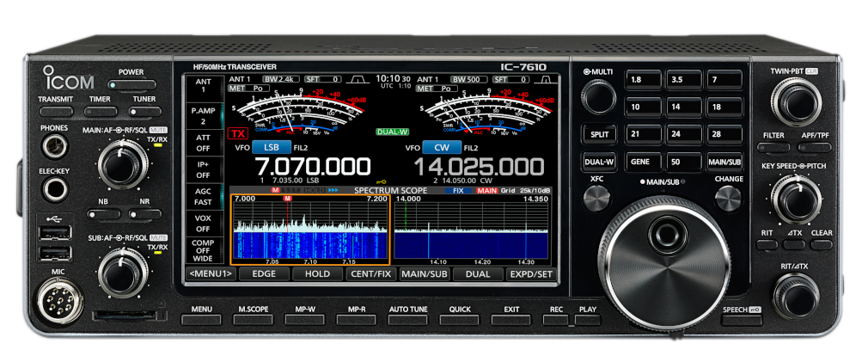Screen dimensions: 868x362
Task: Click the TWIN-PBT knob
Action: 796,101
